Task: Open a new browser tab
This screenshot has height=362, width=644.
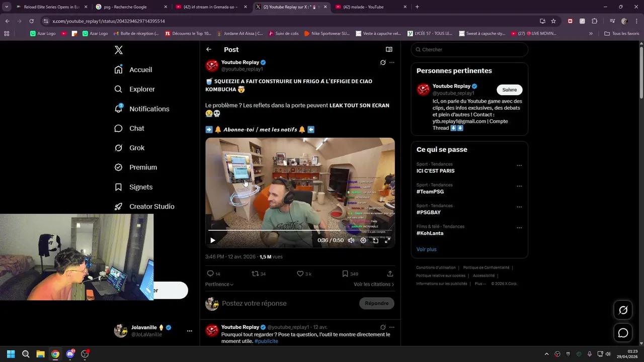Action: pyautogui.click(x=417, y=7)
